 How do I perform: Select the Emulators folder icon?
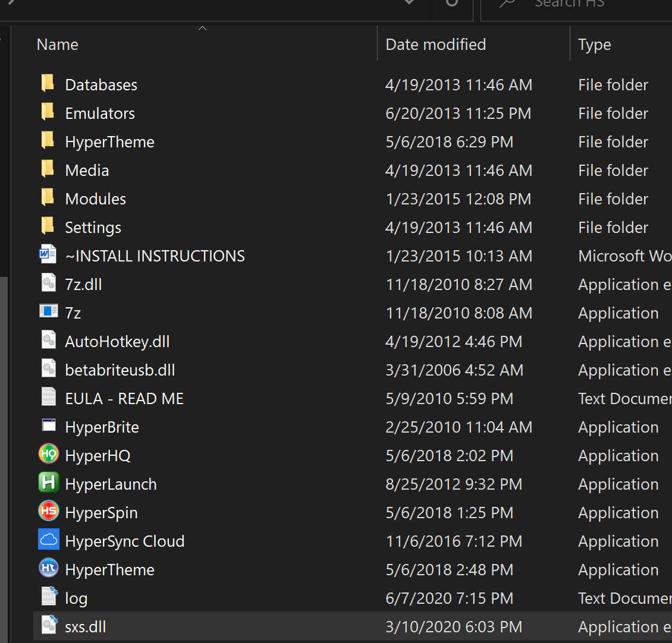[48, 111]
